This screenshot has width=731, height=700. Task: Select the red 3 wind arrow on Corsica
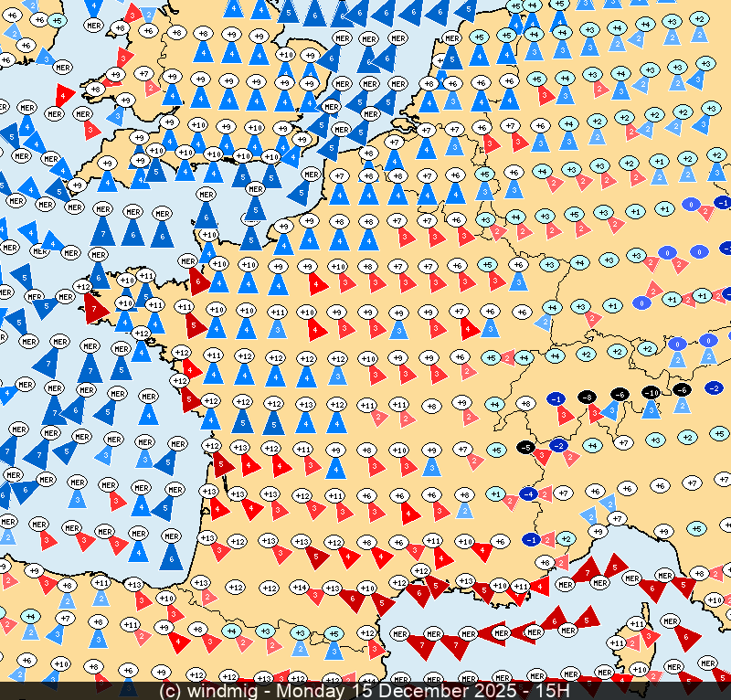650,637
